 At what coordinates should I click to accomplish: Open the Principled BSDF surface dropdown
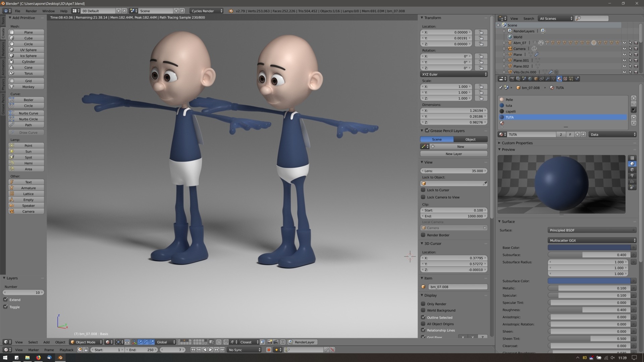pyautogui.click(x=592, y=230)
